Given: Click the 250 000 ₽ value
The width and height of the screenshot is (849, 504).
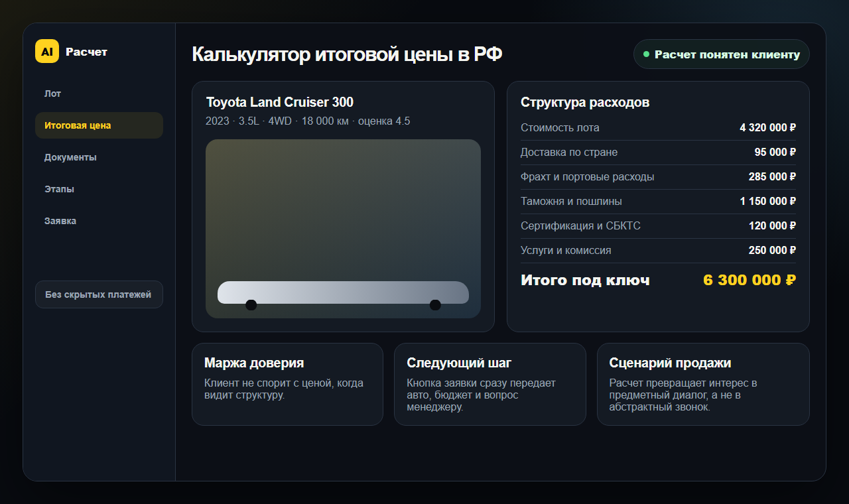Looking at the screenshot, I should (x=772, y=250).
